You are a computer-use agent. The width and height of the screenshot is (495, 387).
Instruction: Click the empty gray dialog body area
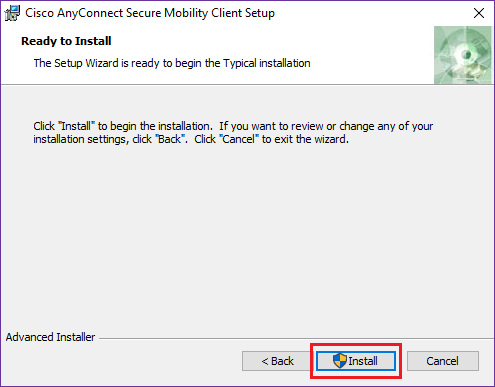click(247, 233)
